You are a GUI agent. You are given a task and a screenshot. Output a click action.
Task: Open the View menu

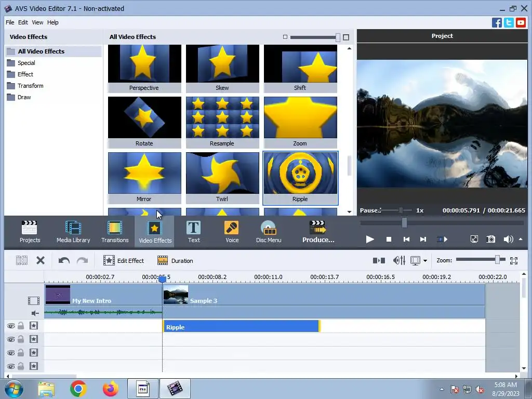tap(37, 22)
